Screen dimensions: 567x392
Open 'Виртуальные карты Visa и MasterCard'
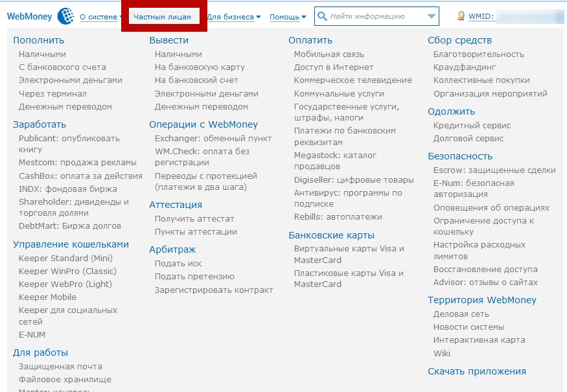pyautogui.click(x=349, y=254)
